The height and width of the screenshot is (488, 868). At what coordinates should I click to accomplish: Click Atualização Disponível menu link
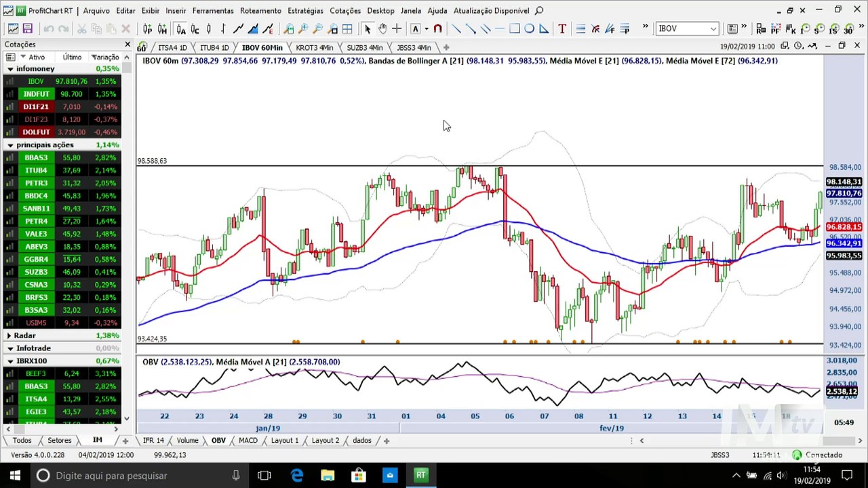click(x=491, y=11)
